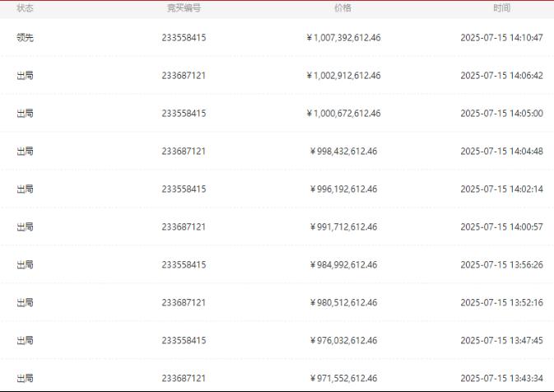Click the time 2025-07-15 13:43:34

(x=501, y=378)
